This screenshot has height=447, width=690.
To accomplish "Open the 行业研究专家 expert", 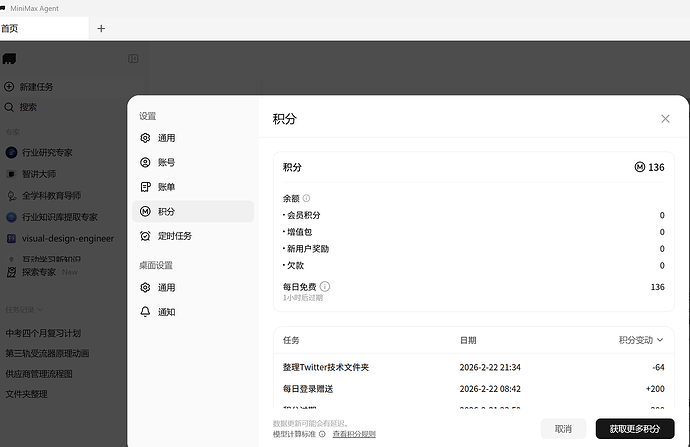I will pyautogui.click(x=47, y=153).
